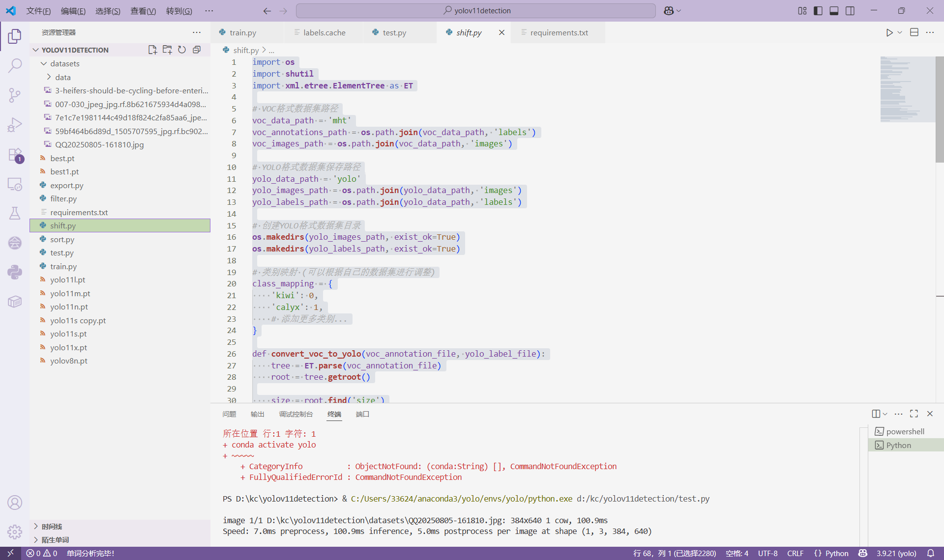Screen dimensions: 944x560
Task: Open the Search view icon
Action: (x=15, y=65)
